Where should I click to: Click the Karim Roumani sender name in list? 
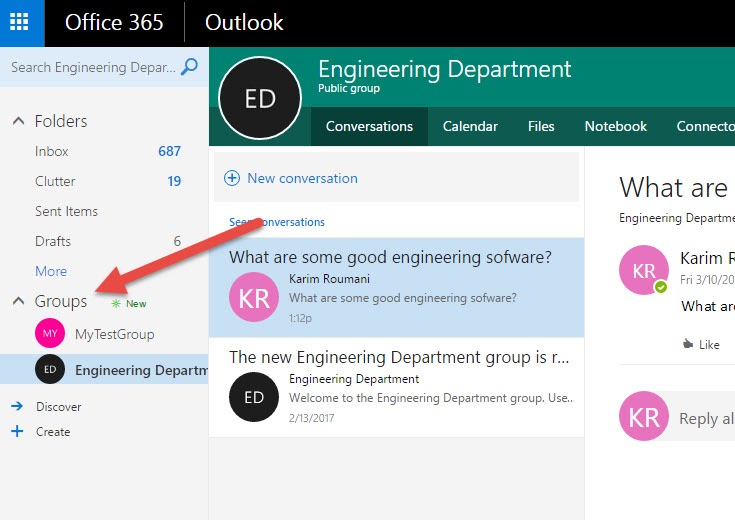[330, 279]
